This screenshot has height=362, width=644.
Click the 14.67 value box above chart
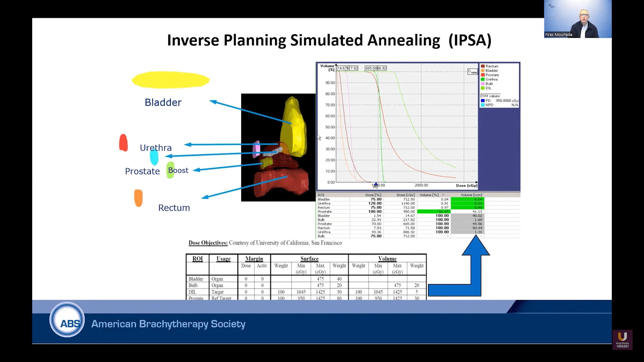(x=343, y=68)
